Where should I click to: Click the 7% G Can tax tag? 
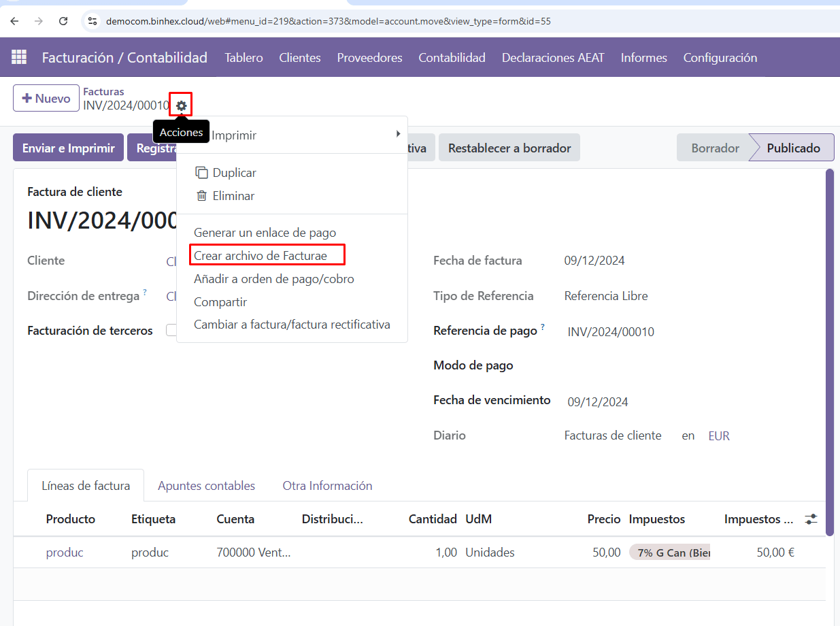(669, 553)
